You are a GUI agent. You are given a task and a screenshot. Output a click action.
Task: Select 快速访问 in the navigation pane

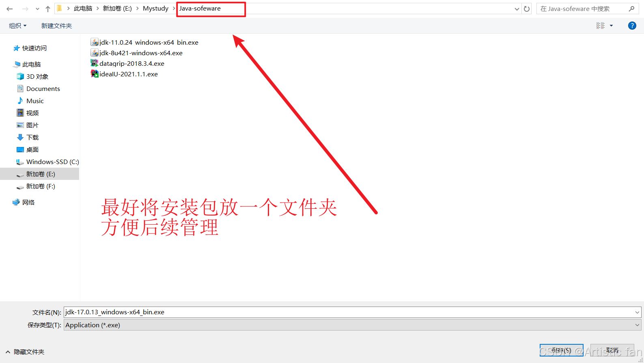[34, 48]
